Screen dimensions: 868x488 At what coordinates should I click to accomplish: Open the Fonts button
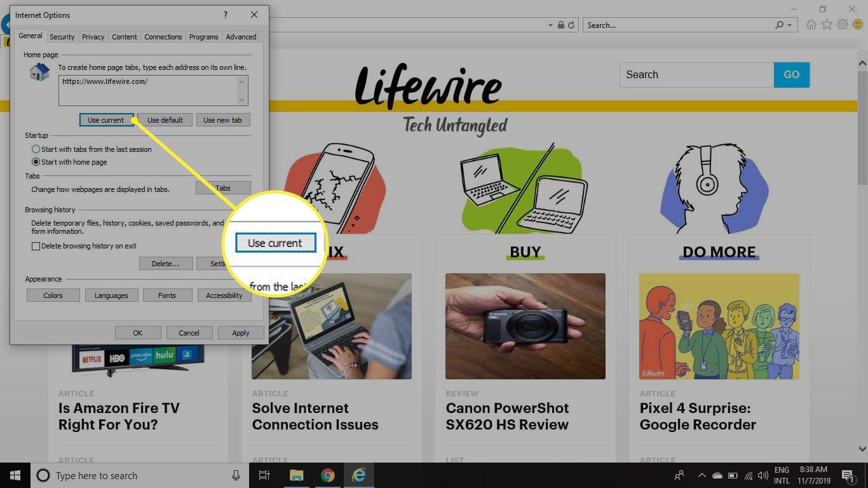pos(167,295)
